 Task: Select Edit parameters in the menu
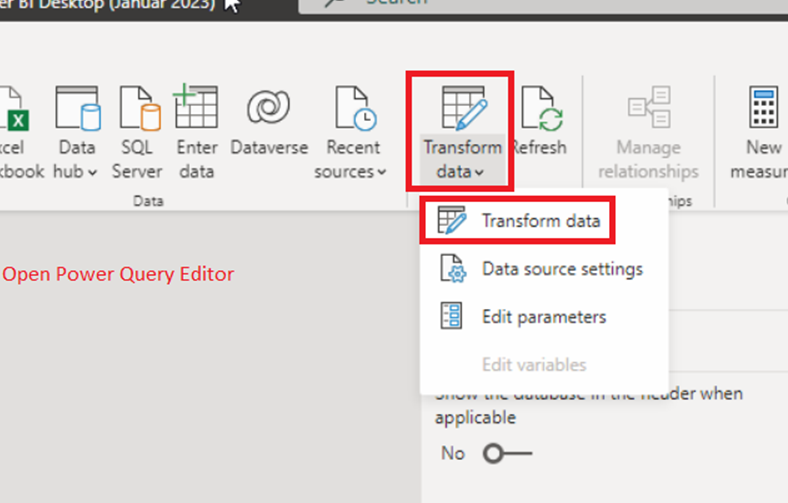(543, 317)
